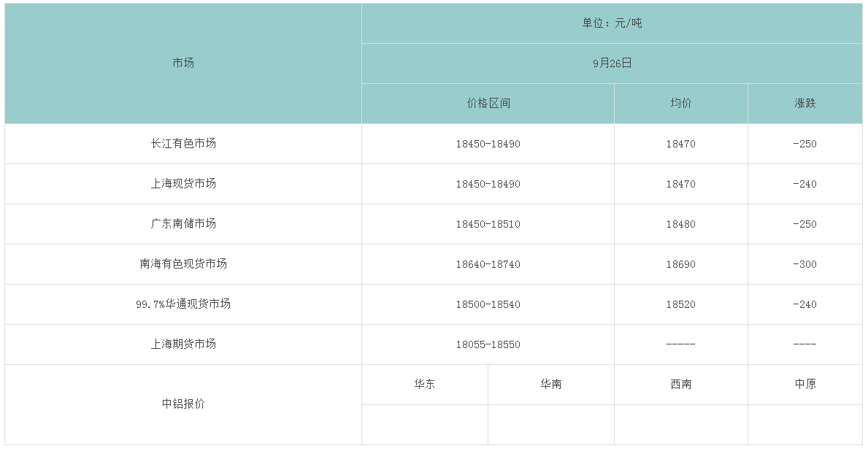Select the 上海期货市场 row label
Image resolution: width=868 pixels, height=451 pixels.
point(183,344)
